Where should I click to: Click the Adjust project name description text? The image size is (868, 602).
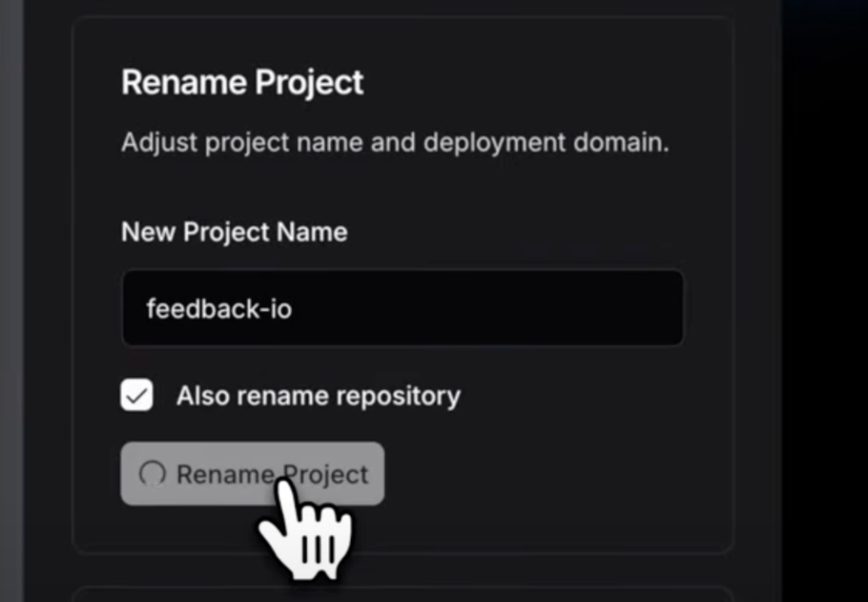395,142
